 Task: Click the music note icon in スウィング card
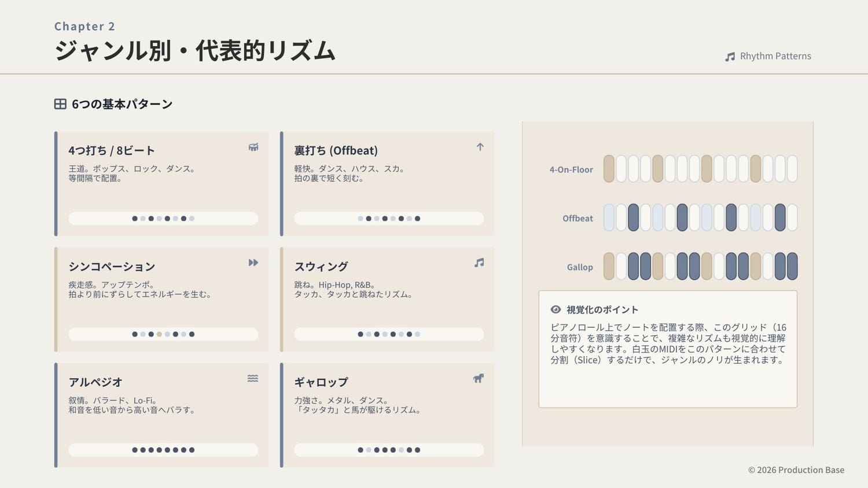pos(479,263)
